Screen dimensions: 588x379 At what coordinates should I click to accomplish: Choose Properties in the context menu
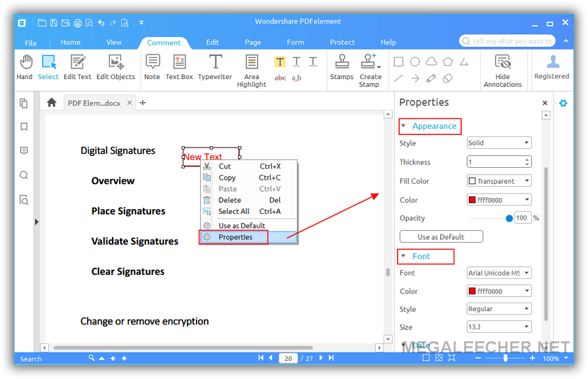pyautogui.click(x=249, y=237)
